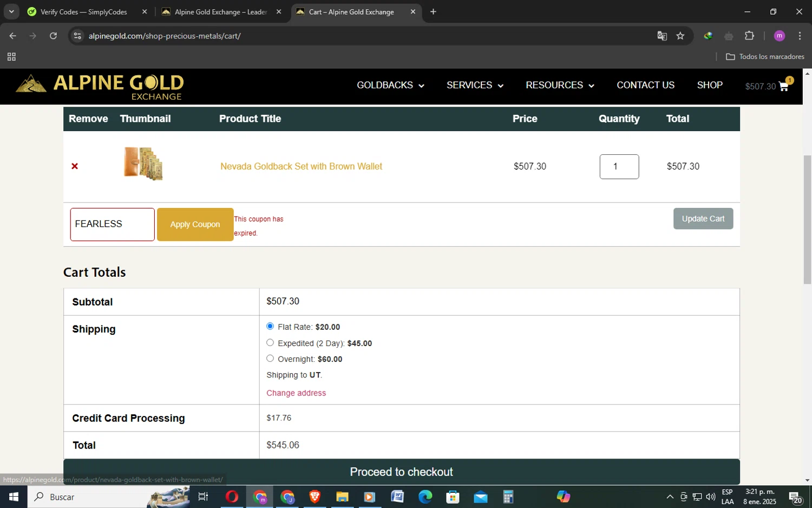Remove Nevada Goldback Set with red X
This screenshot has height=508, width=812.
coord(75,166)
